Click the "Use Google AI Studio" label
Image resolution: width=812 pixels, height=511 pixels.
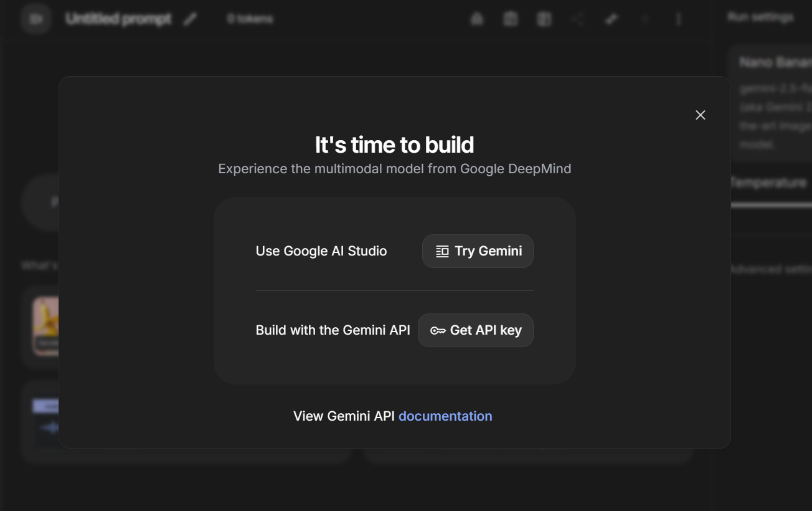pos(321,251)
